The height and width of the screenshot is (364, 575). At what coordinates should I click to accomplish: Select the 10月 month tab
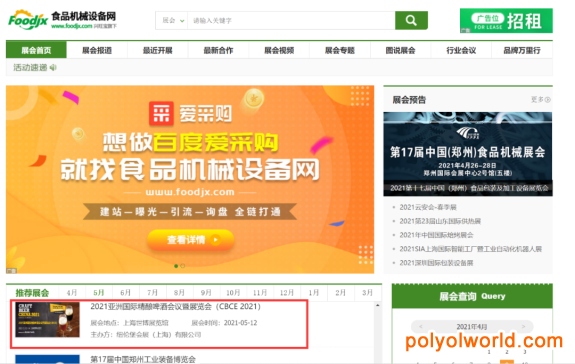pyautogui.click(x=233, y=293)
